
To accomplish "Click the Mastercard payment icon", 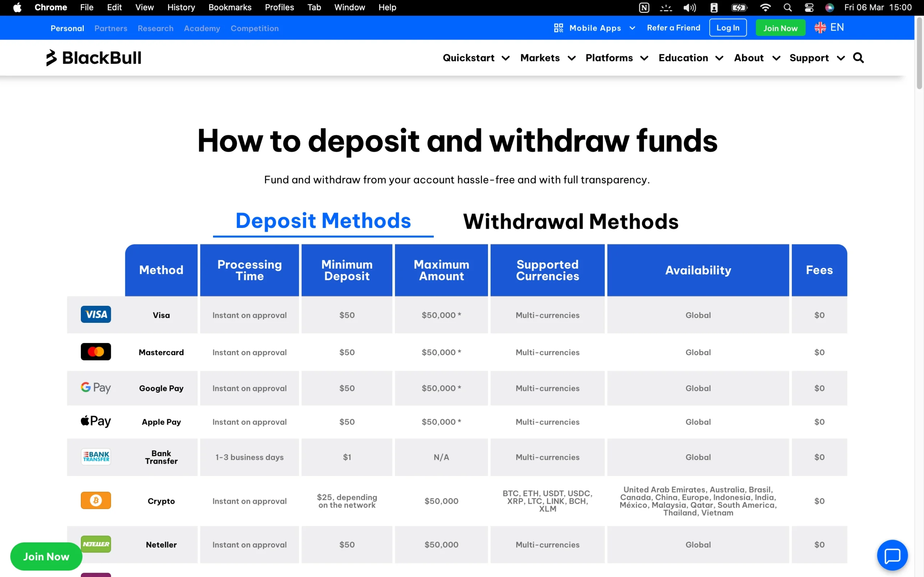I will tap(95, 352).
